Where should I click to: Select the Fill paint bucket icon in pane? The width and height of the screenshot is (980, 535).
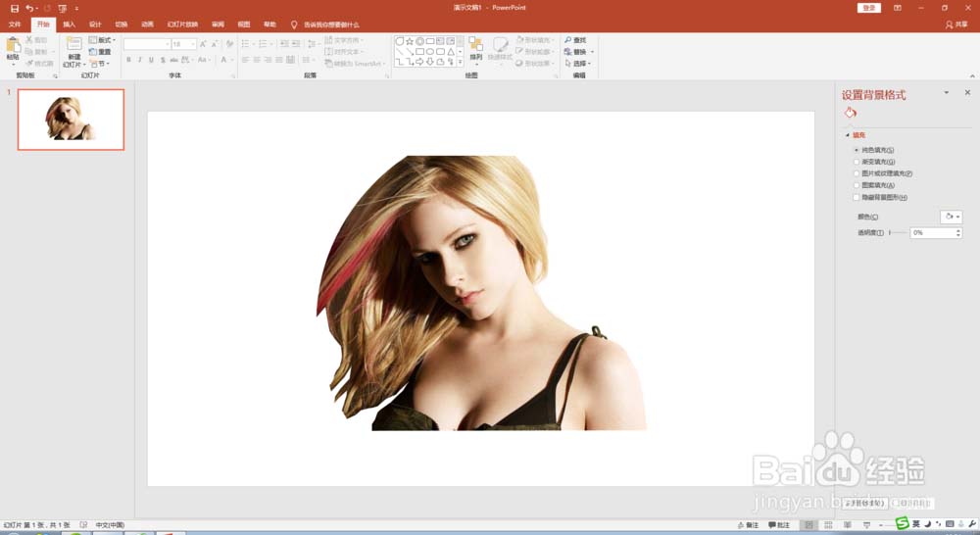coord(851,113)
